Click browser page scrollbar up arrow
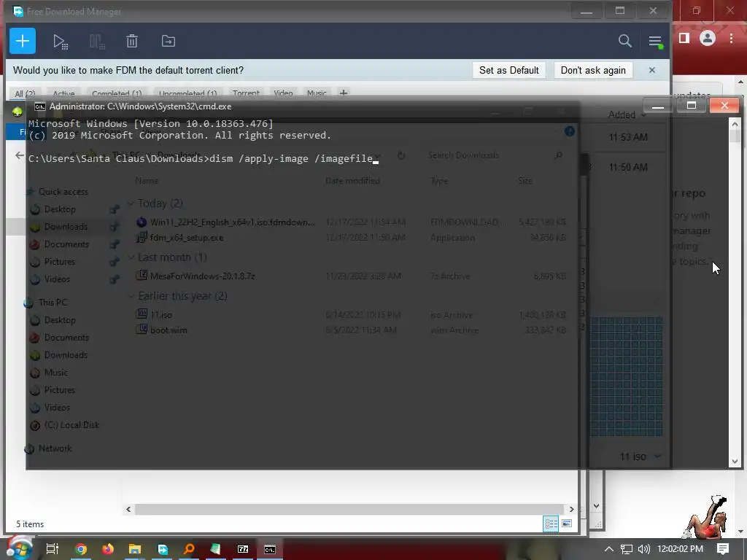 click(x=741, y=82)
